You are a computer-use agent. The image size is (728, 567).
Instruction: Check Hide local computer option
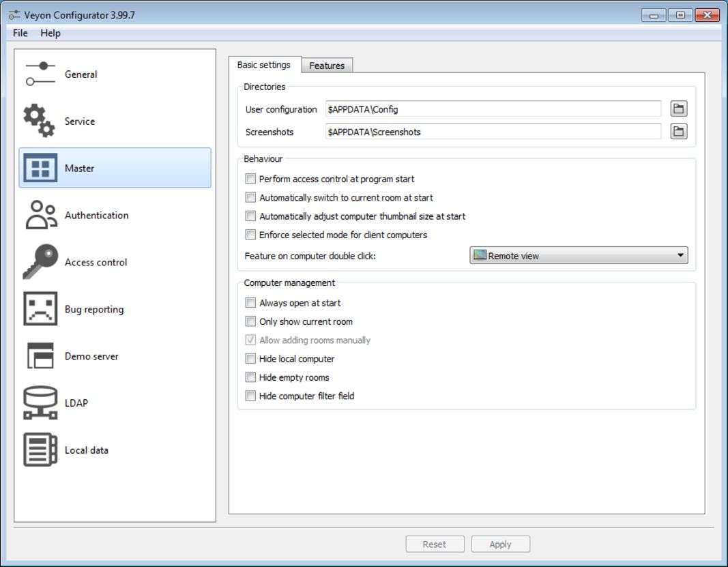click(x=250, y=358)
